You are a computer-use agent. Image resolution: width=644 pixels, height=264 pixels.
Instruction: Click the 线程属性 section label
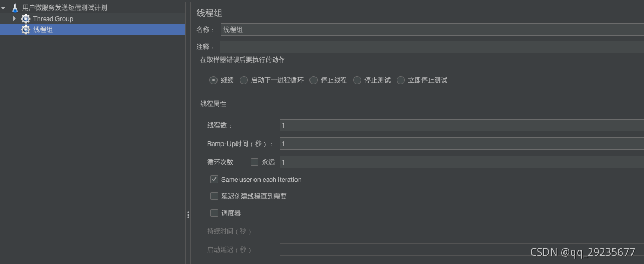pos(213,104)
